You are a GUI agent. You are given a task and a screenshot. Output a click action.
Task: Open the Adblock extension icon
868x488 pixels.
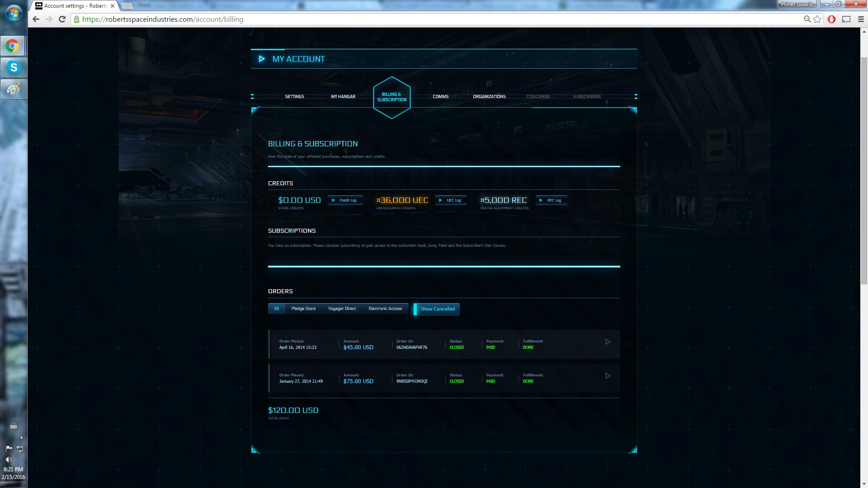(x=831, y=19)
